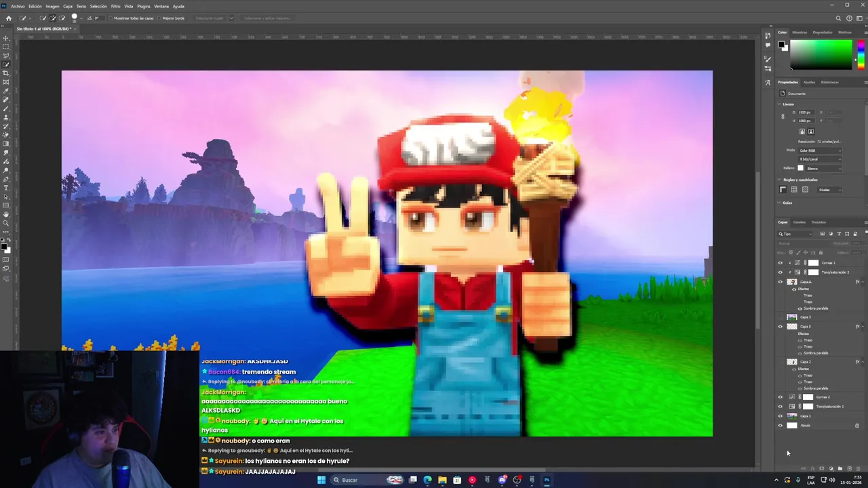Select the Move tool in toolbar
Screen dimensions: 868x488
pyautogui.click(x=6, y=38)
